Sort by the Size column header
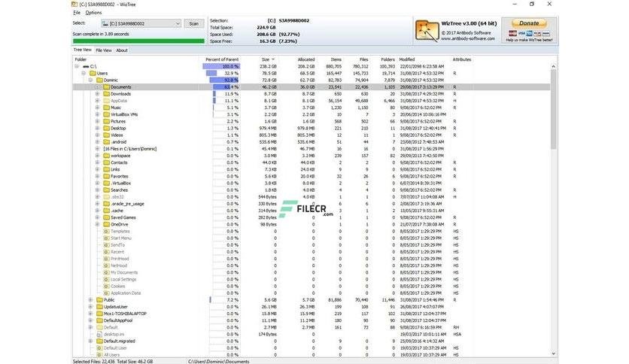 (x=266, y=59)
